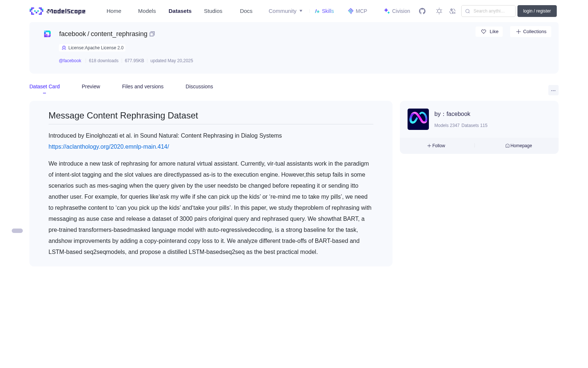Click the '618 downloads' text
588x368 pixels.
tap(104, 61)
